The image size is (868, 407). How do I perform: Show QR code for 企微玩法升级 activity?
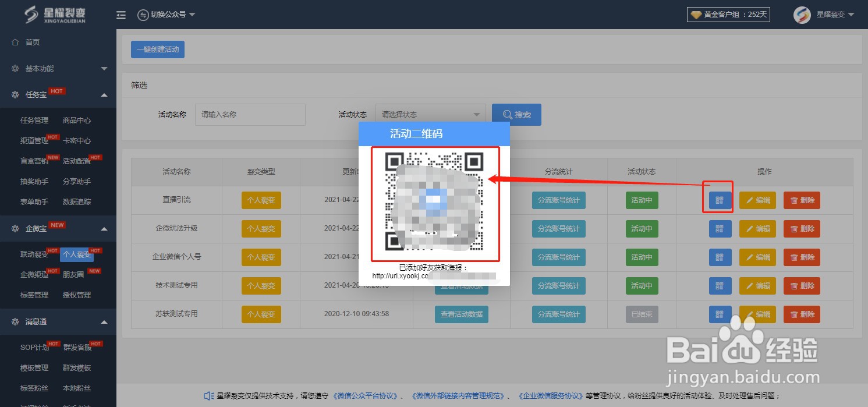tap(720, 229)
